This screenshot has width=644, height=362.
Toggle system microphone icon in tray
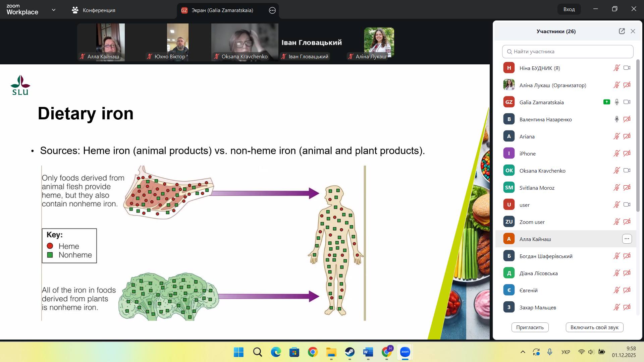(x=549, y=352)
